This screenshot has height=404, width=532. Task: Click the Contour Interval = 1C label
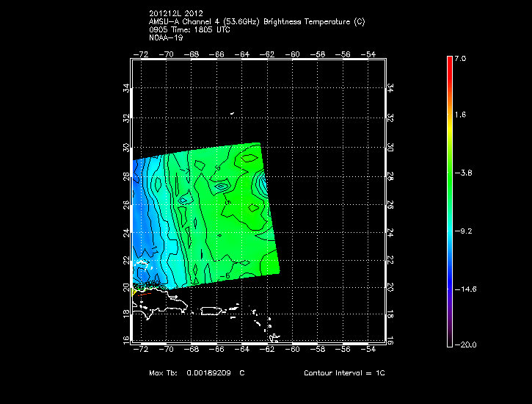(x=344, y=373)
